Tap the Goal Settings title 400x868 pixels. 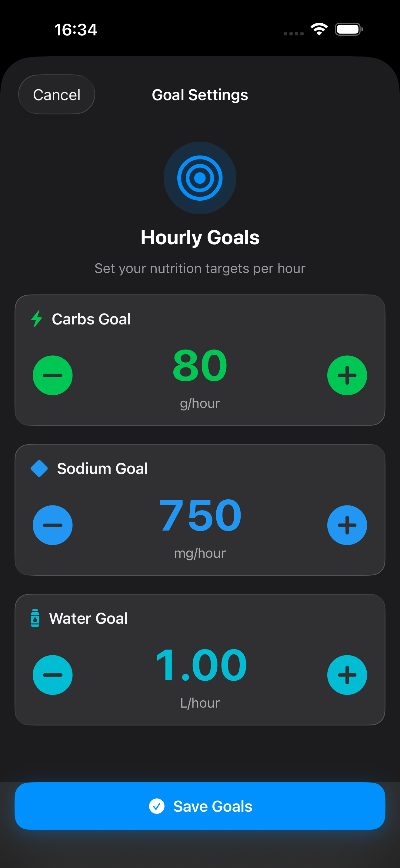coord(200,95)
